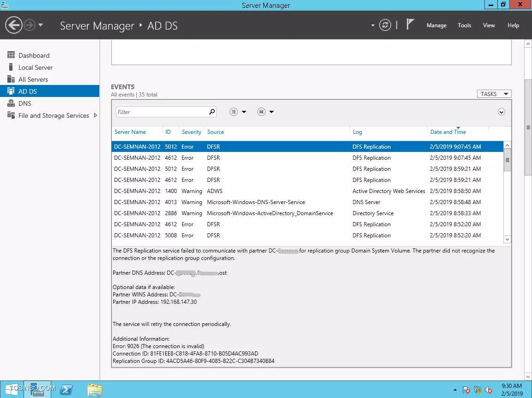
Task: Select the ActiveDirectory_DomainService warning 2886
Action: click(x=308, y=213)
